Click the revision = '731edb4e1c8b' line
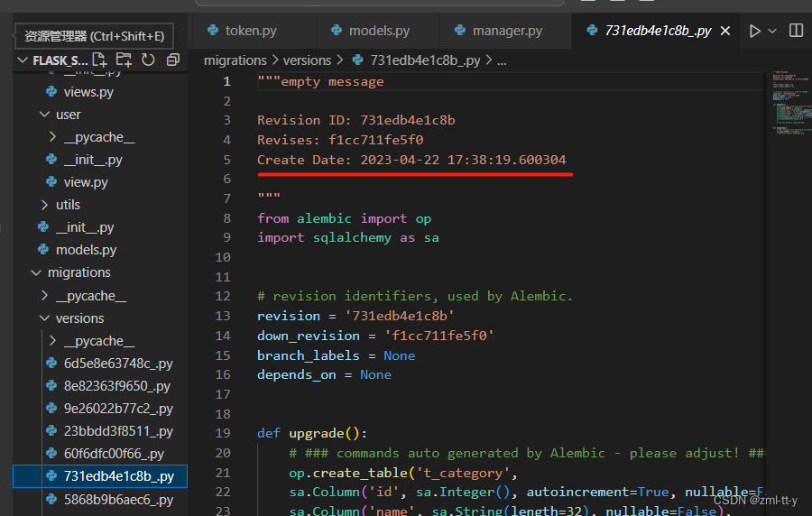The image size is (812, 516). click(355, 316)
